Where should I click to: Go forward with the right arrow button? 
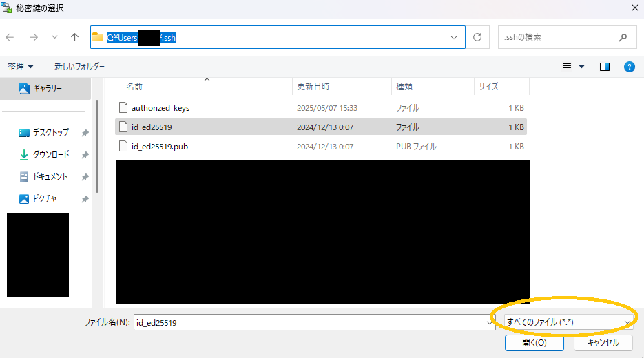[34, 37]
